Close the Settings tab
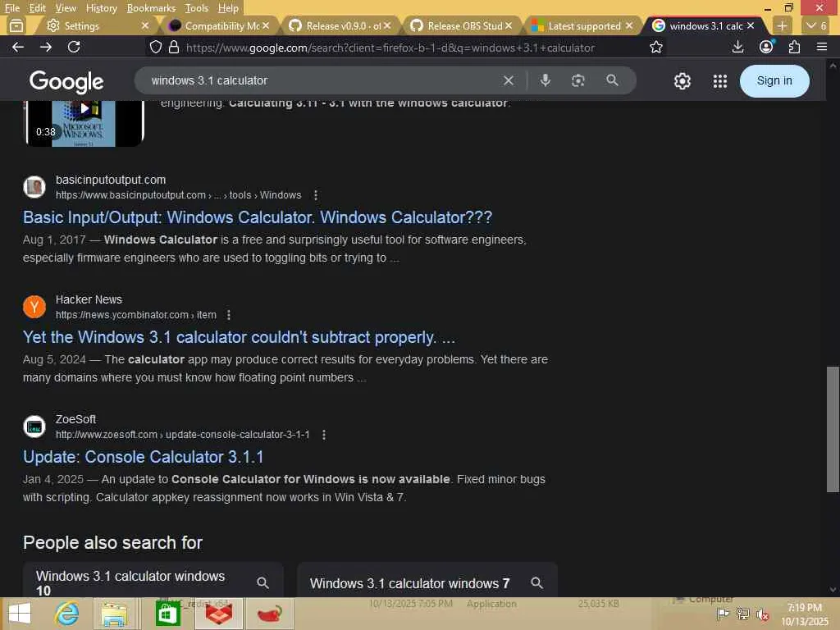 [x=144, y=25]
